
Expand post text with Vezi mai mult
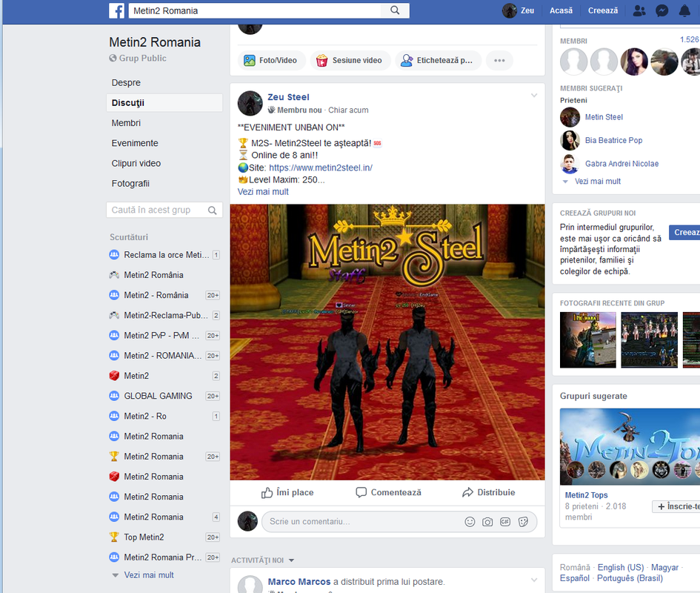pyautogui.click(x=263, y=192)
